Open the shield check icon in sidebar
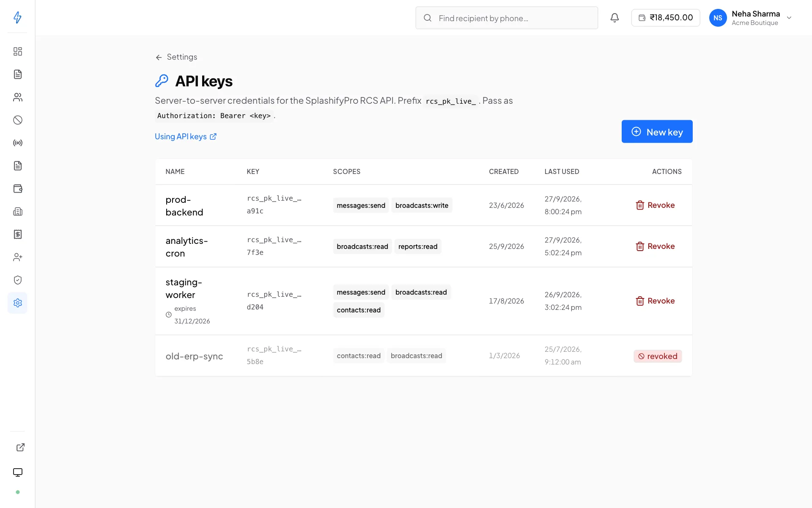The image size is (812, 508). tap(17, 280)
